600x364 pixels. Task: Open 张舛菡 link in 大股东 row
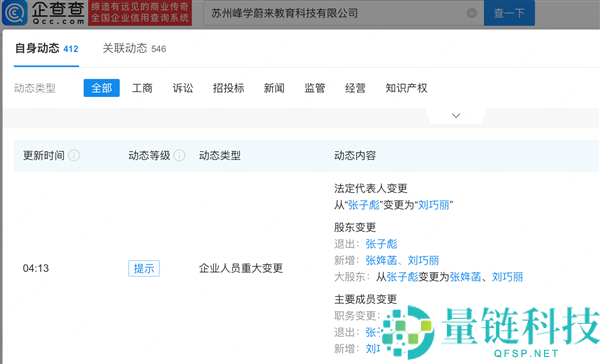tap(465, 277)
